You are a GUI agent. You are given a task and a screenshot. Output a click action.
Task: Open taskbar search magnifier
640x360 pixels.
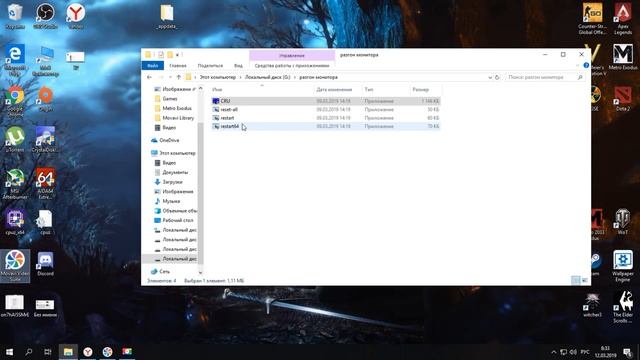click(29, 351)
